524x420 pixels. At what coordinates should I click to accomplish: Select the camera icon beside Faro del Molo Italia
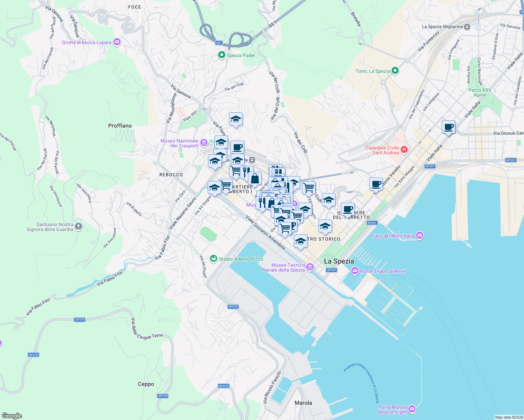point(420,236)
